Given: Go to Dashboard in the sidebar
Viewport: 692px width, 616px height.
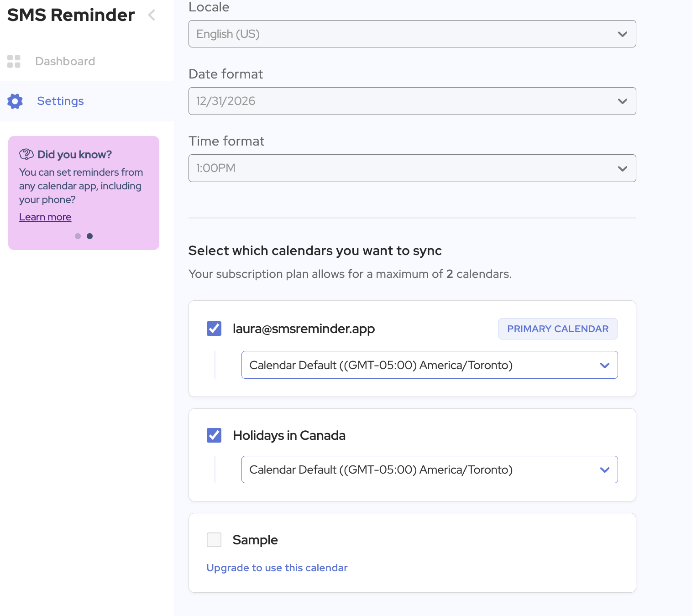Looking at the screenshot, I should (x=65, y=62).
